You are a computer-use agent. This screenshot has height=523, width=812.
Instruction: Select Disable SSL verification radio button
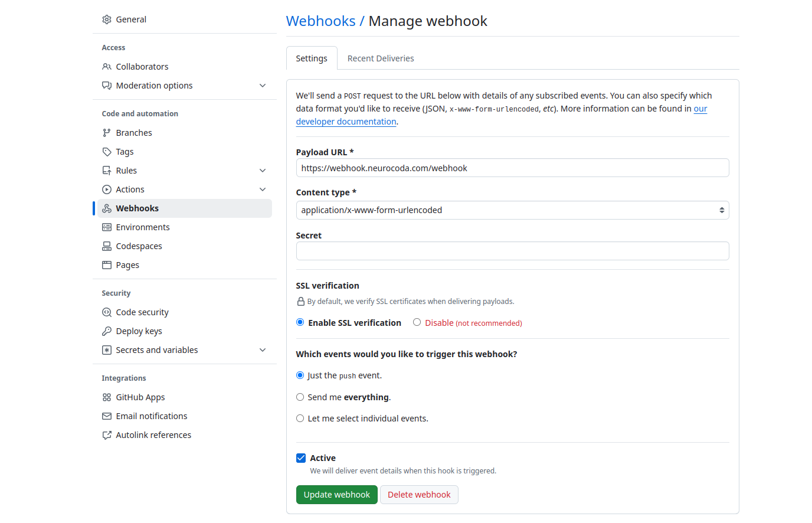417,322
